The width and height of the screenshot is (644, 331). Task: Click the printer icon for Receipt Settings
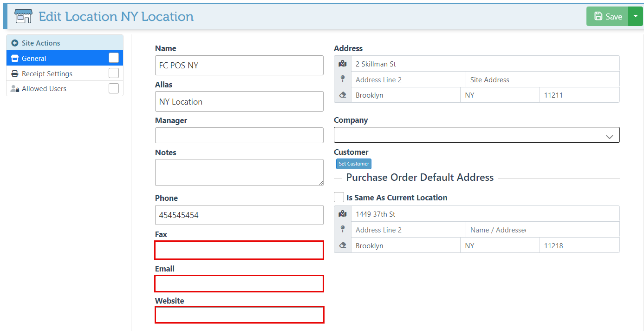click(14, 73)
